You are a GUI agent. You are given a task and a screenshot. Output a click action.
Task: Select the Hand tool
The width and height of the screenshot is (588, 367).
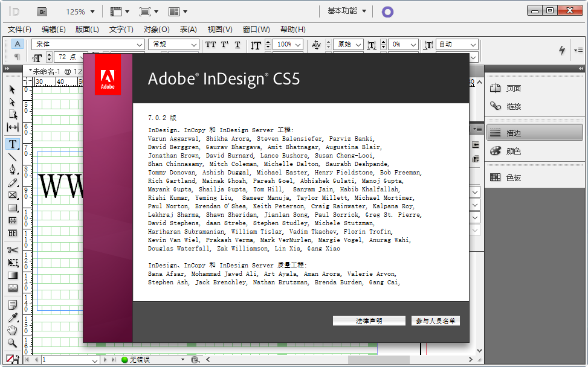(12, 330)
